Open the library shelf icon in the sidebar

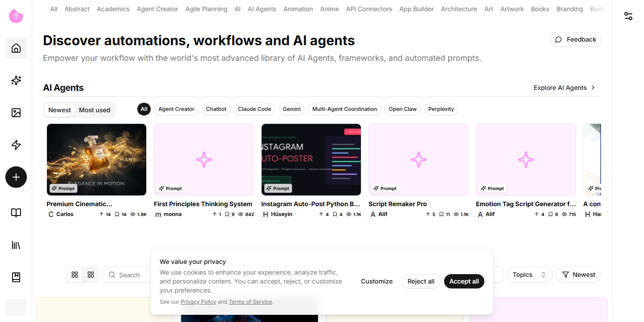click(x=16, y=245)
